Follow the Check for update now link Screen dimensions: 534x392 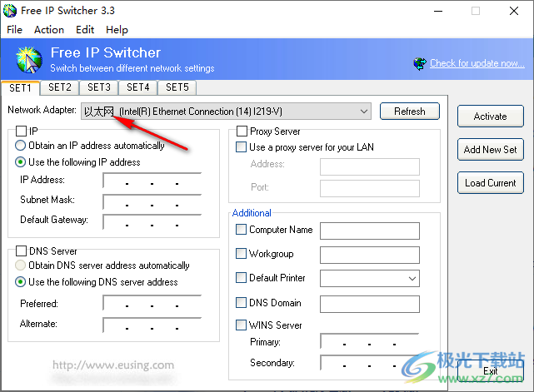click(477, 63)
